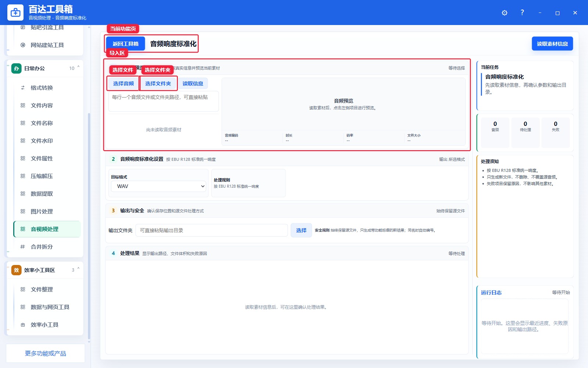This screenshot has width=588, height=368.
Task: Open 文件整理 sidebar item
Action: click(47, 289)
